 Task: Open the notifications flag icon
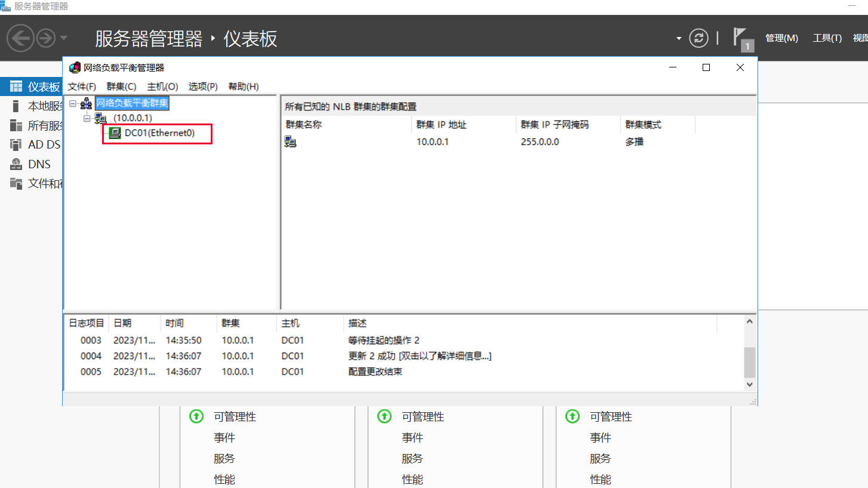[740, 37]
